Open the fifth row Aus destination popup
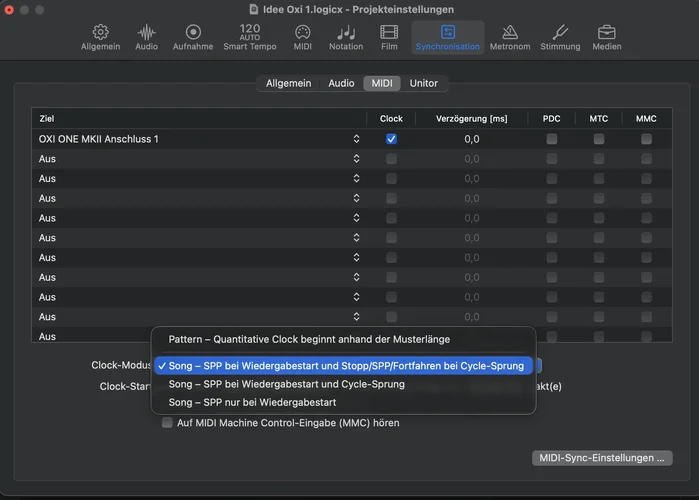Image resolution: width=699 pixels, height=500 pixels. 356,218
